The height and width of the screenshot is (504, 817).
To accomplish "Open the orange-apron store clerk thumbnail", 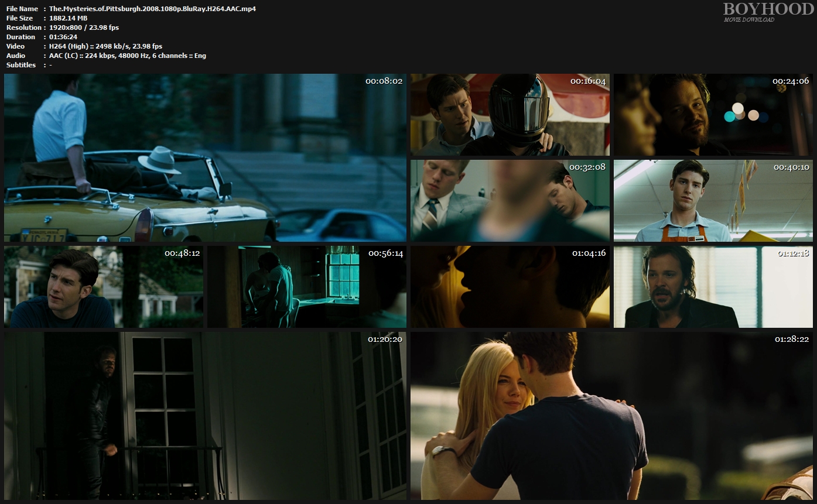I will tap(713, 201).
